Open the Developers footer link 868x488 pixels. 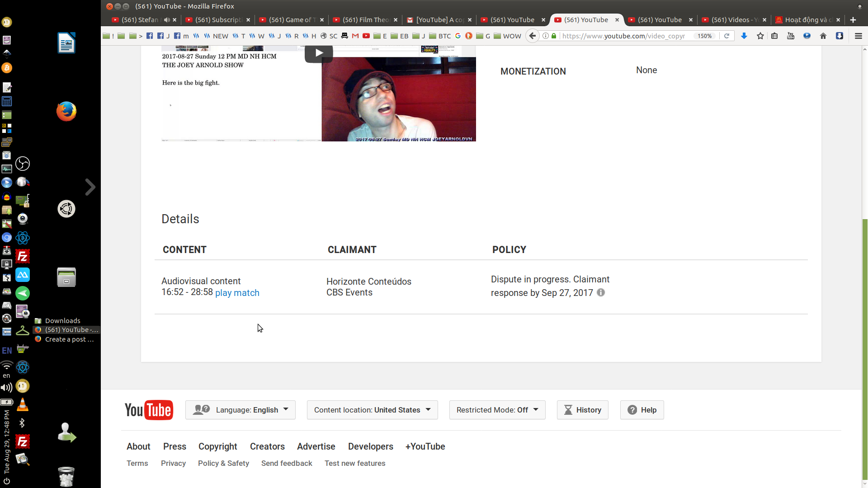pos(371,446)
